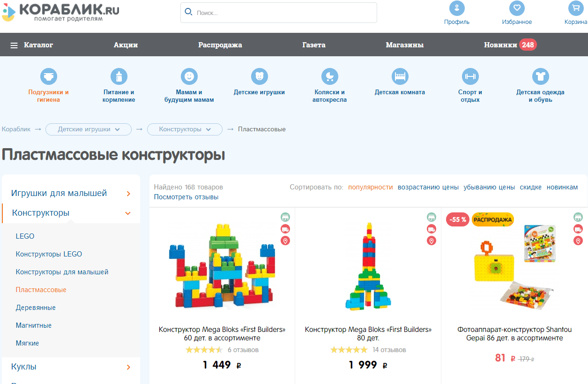This screenshot has width=588, height=384.
Task: Expand Куклы sidebar chevron
Action: click(128, 367)
